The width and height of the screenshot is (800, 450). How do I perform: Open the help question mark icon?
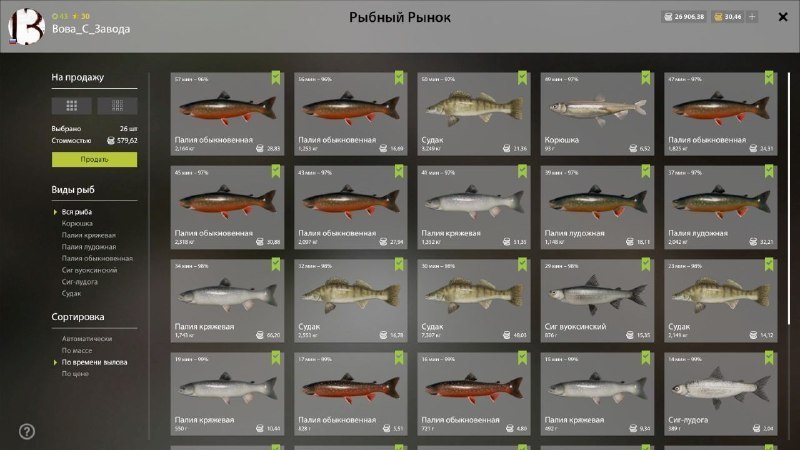pos(27,432)
